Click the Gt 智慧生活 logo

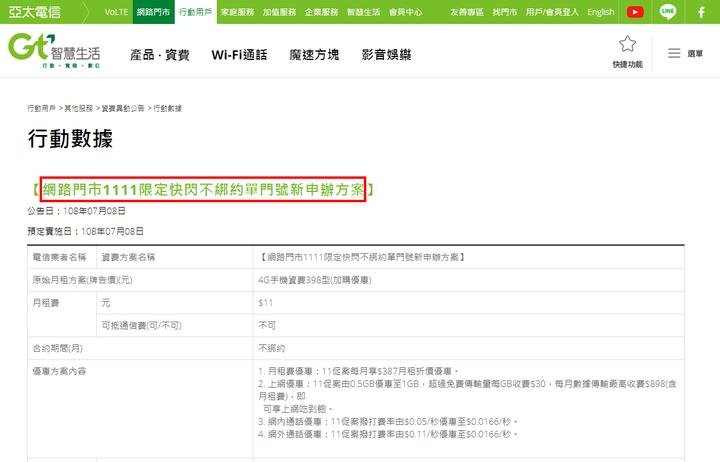(54, 51)
